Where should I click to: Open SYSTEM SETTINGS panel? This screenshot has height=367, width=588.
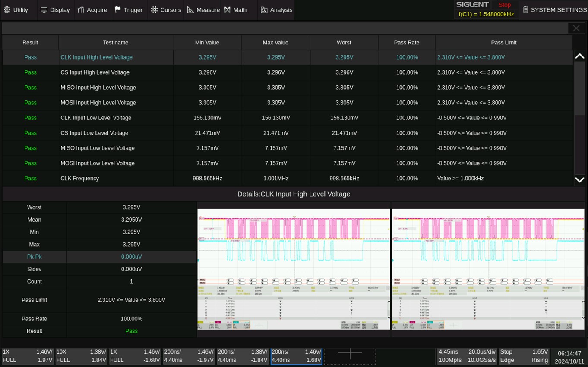[554, 10]
